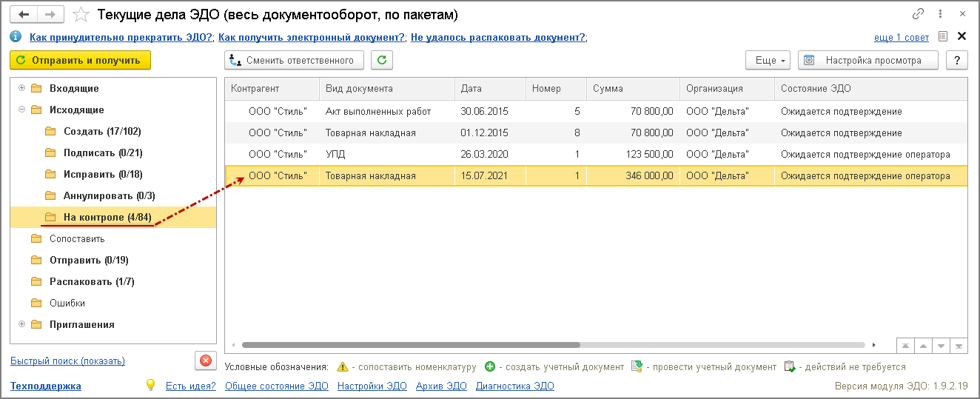Go back with the left arrow button
Screen dimensions: 980x399
[x=24, y=14]
